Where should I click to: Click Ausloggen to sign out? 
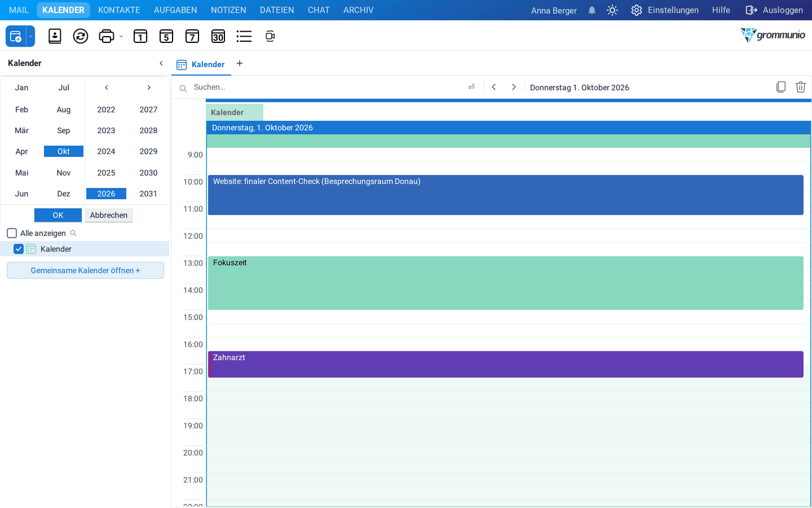click(x=774, y=10)
